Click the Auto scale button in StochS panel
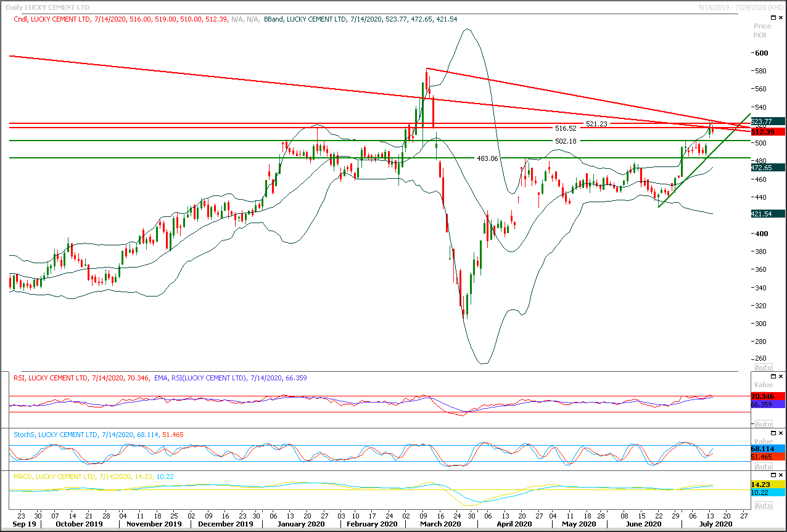This screenshot has width=787, height=532. (x=764, y=466)
